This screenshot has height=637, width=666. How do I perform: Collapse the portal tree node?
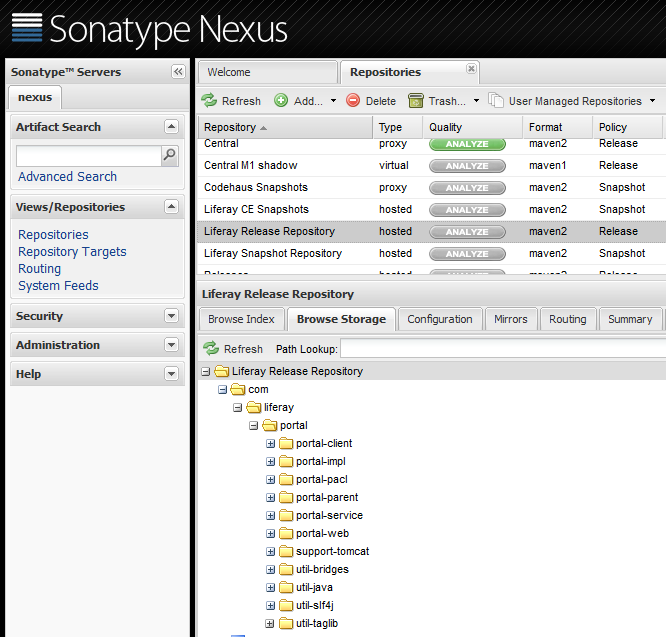click(x=254, y=426)
